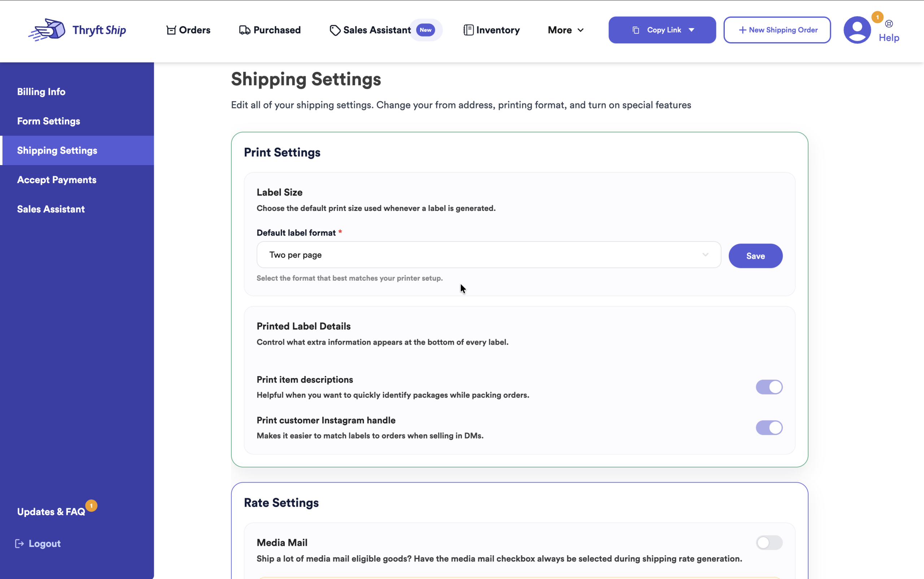Save the default label format

[755, 256]
